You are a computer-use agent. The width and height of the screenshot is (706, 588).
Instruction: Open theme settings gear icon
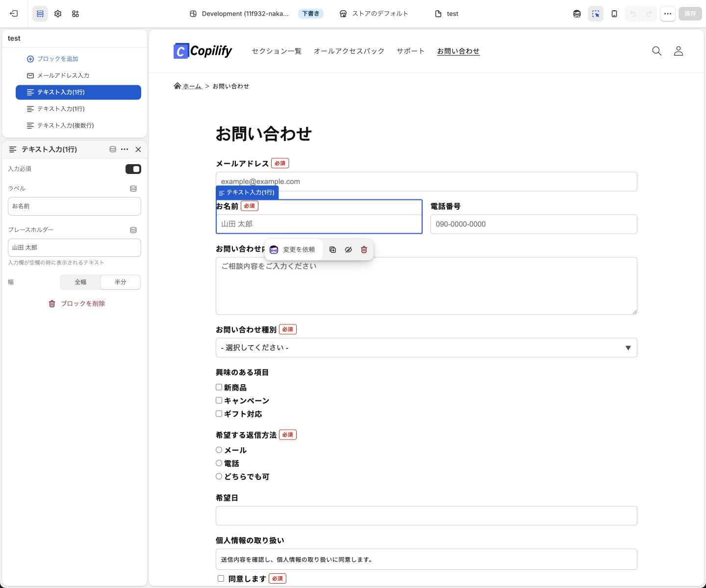pos(58,14)
